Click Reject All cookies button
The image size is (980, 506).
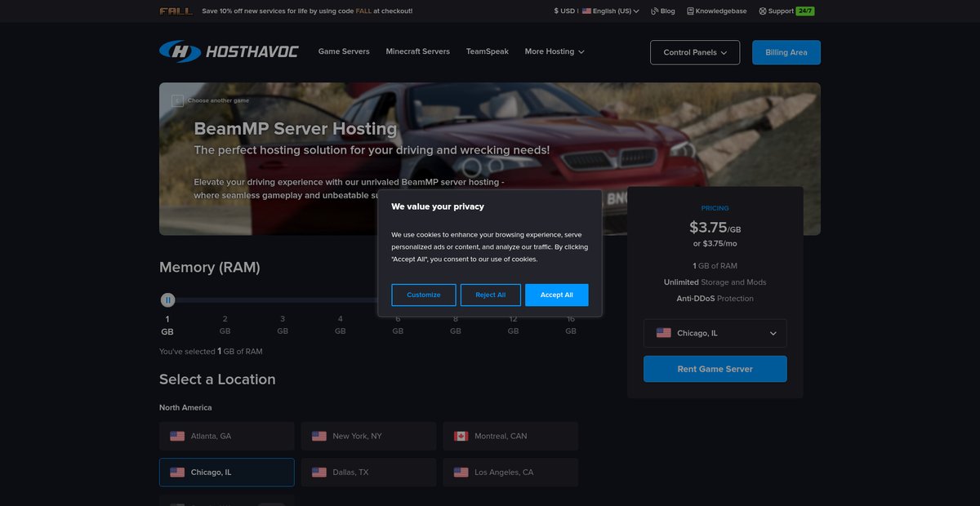point(491,295)
